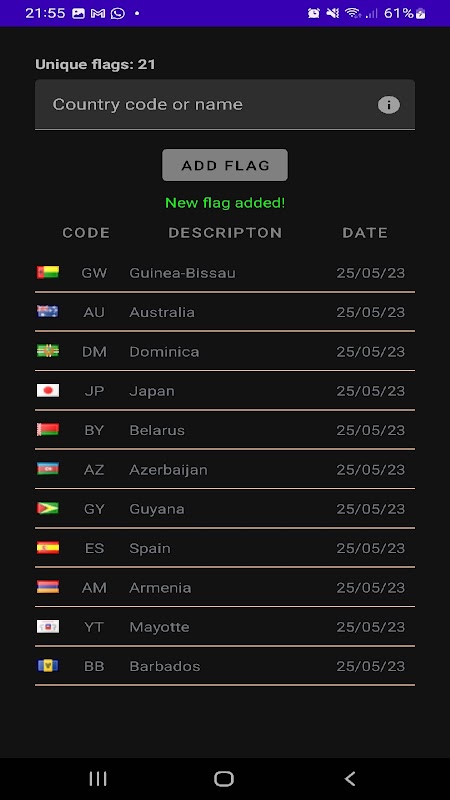Select the Japan flag icon
This screenshot has width=450, height=800.
coord(48,390)
